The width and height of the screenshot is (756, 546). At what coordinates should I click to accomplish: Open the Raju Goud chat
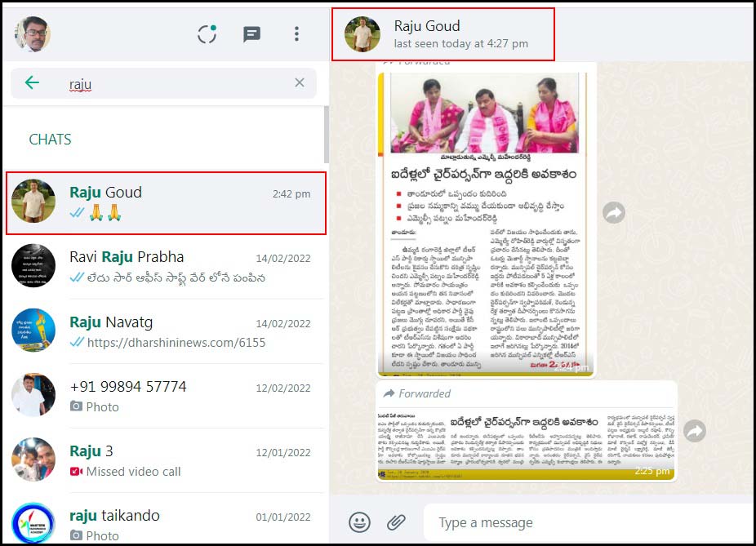164,202
